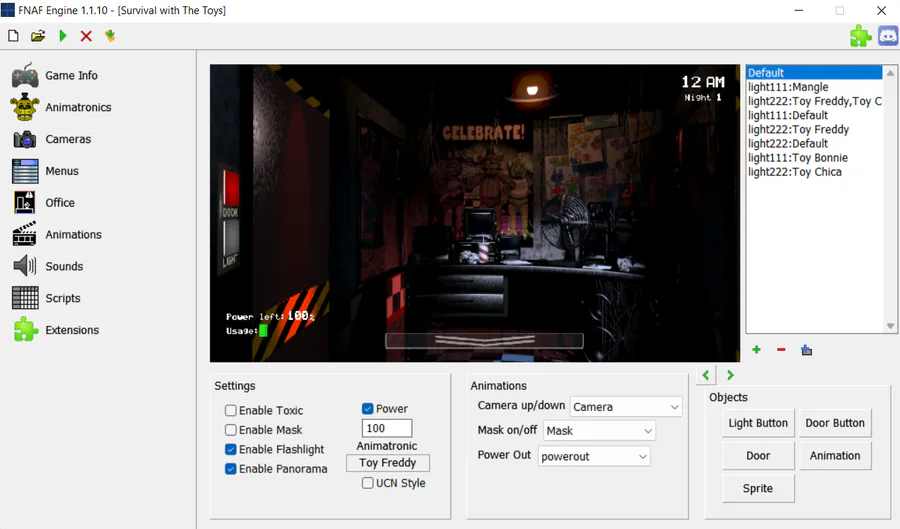Click the blue paste state icon
The width and height of the screenshot is (900, 529).
click(806, 350)
